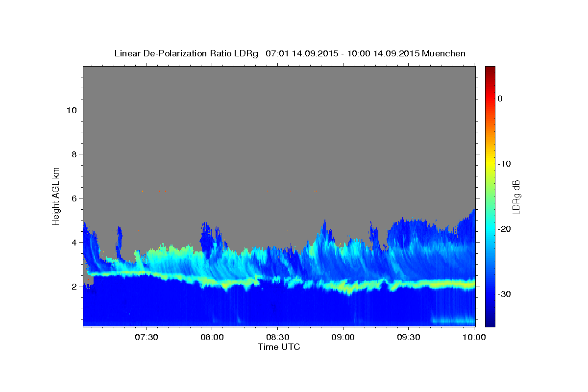Click the date '07:01 14.09.2015' in the title

(302, 53)
